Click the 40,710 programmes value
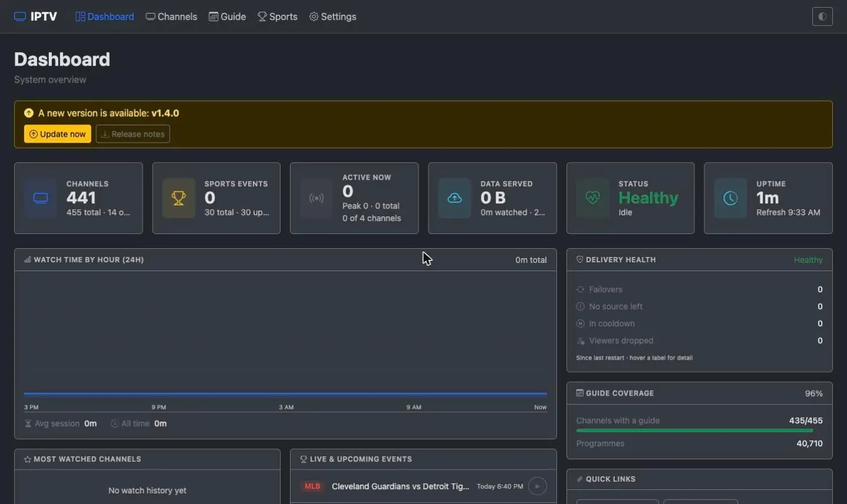This screenshot has height=504, width=847. coord(809,443)
